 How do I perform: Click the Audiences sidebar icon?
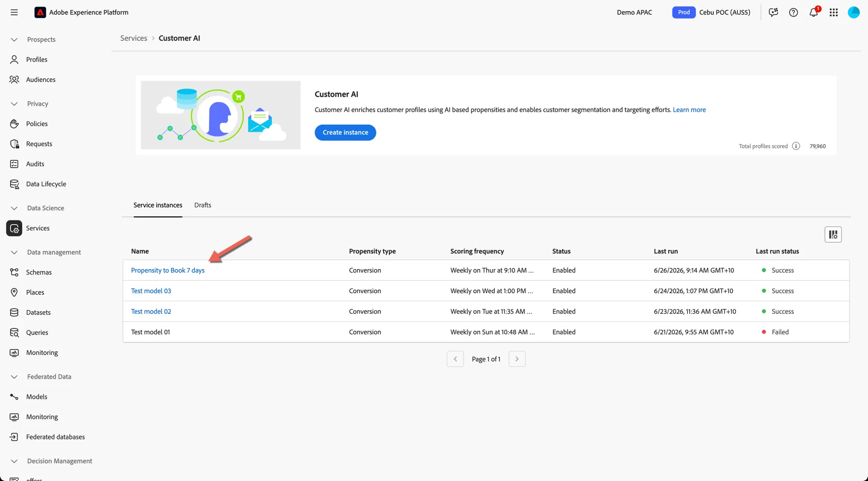click(x=15, y=79)
